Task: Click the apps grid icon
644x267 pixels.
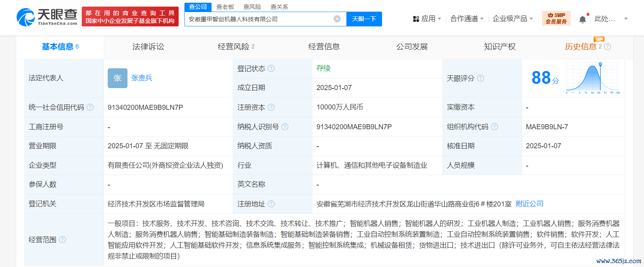Action: pyautogui.click(x=416, y=19)
